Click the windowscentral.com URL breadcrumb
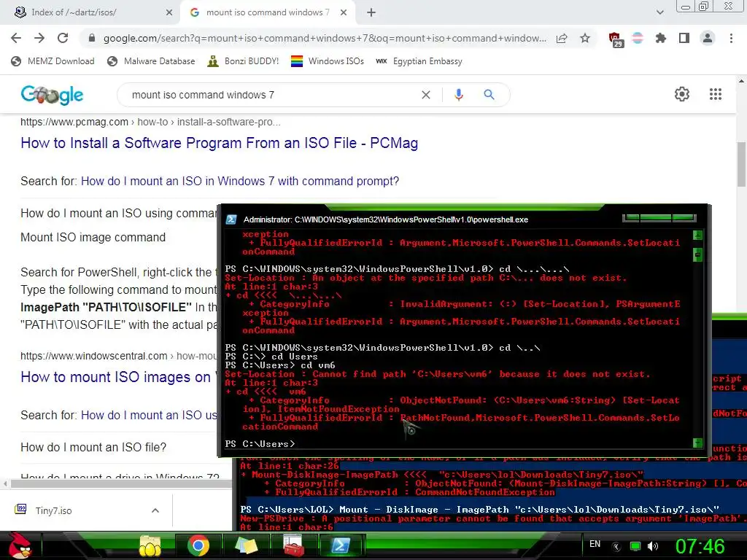 (119, 356)
